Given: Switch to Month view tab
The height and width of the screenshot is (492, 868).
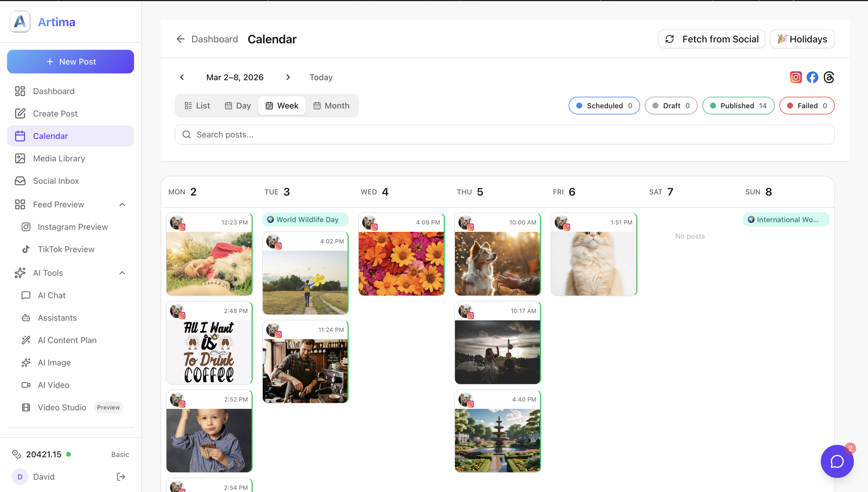Looking at the screenshot, I should click(331, 106).
